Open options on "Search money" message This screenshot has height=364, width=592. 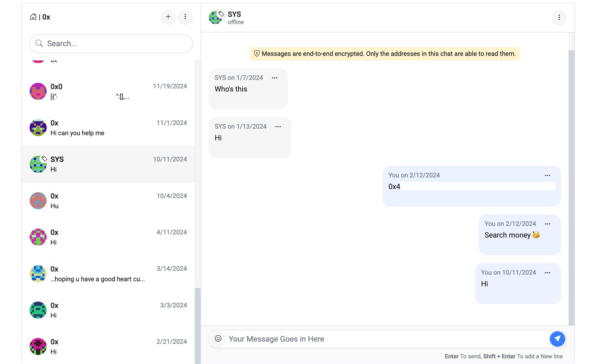coord(547,224)
